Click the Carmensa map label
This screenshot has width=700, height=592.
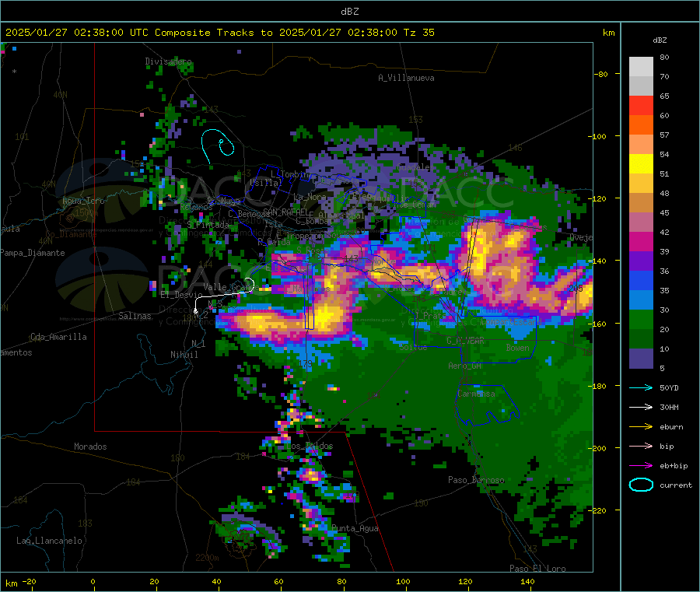[476, 394]
